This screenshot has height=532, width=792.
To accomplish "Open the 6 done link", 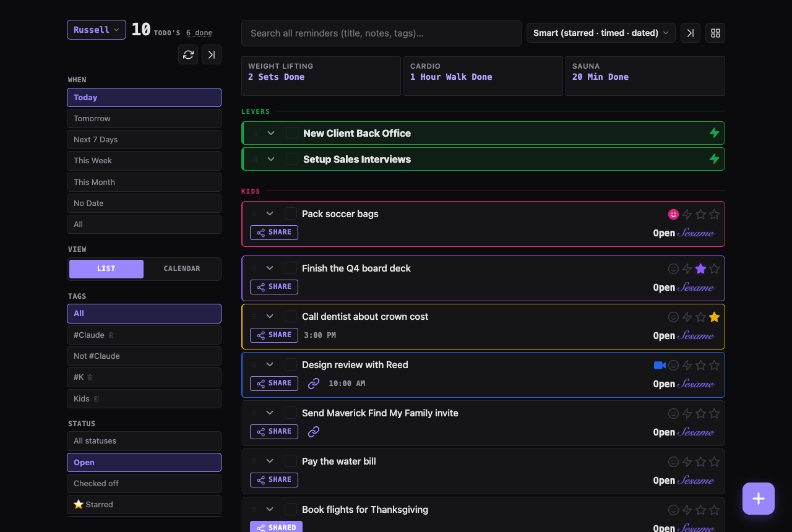I will 199,33.
